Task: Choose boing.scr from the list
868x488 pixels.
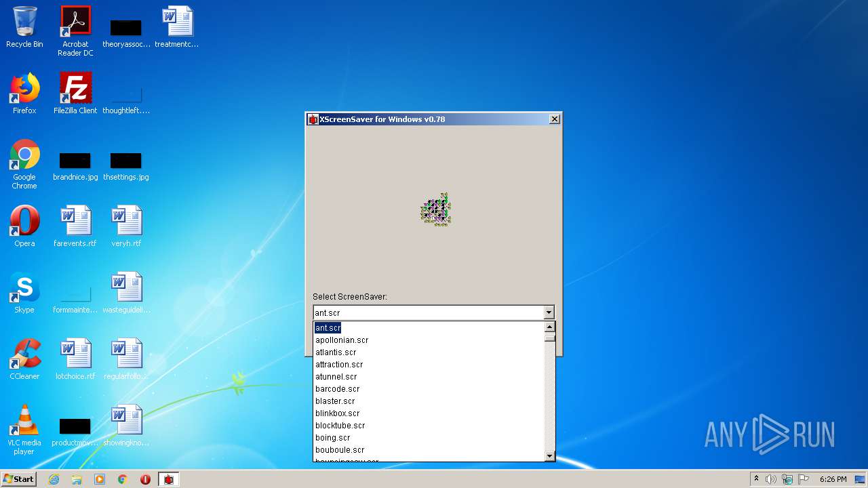Action: 429,438
